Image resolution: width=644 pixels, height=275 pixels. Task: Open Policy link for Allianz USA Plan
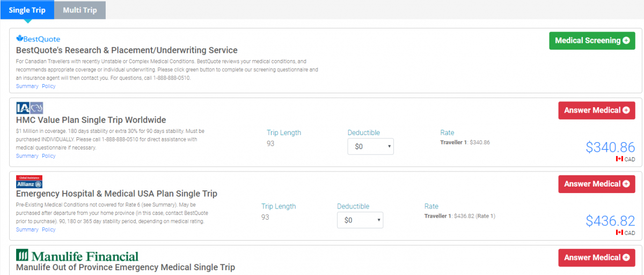[48, 229]
